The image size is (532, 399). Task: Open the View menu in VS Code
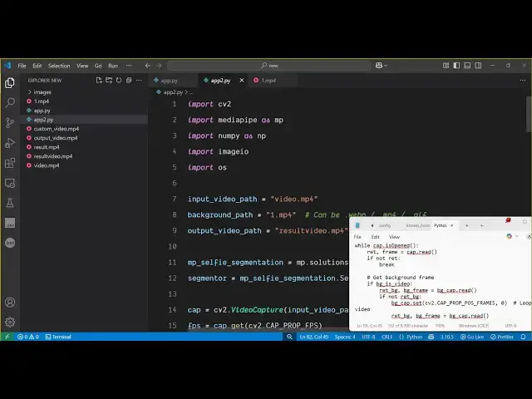click(82, 66)
